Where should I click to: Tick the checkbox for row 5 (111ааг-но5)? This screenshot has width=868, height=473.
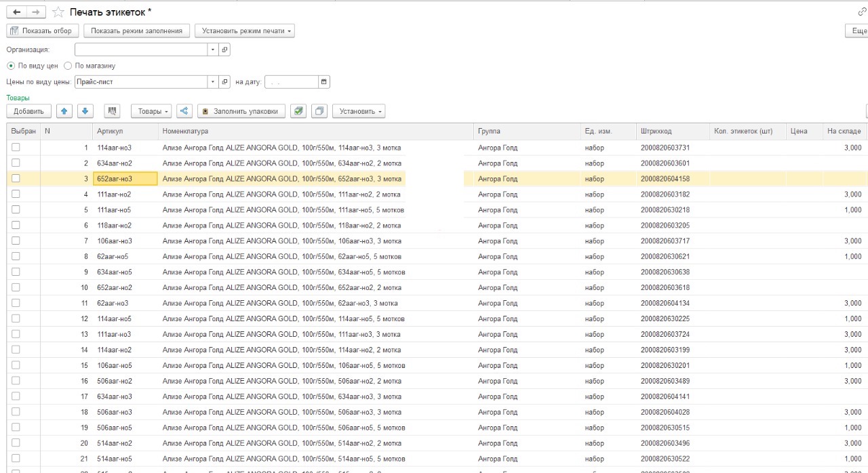click(16, 209)
